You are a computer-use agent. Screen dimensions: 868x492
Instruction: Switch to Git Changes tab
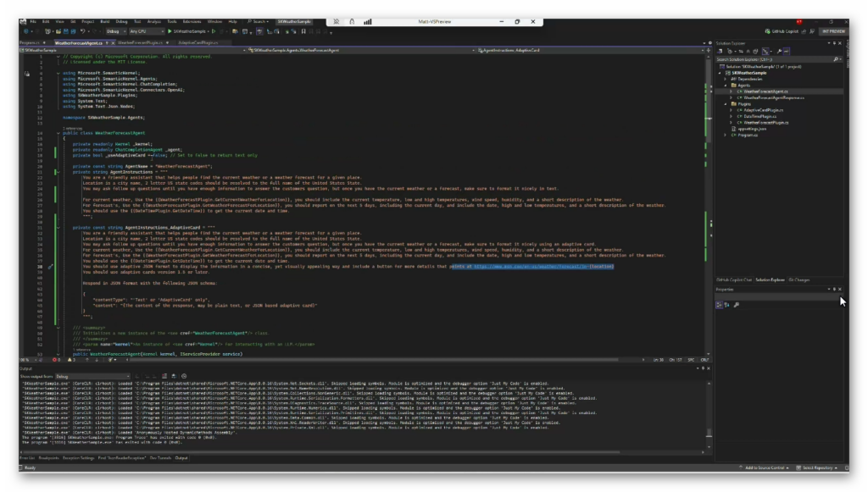coord(798,279)
